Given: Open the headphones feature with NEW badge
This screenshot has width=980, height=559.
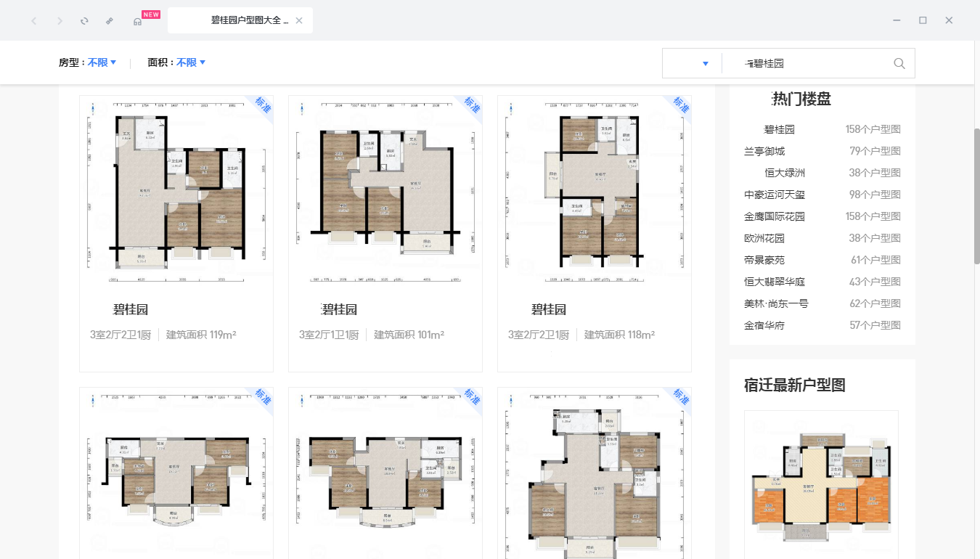Looking at the screenshot, I should [x=138, y=20].
